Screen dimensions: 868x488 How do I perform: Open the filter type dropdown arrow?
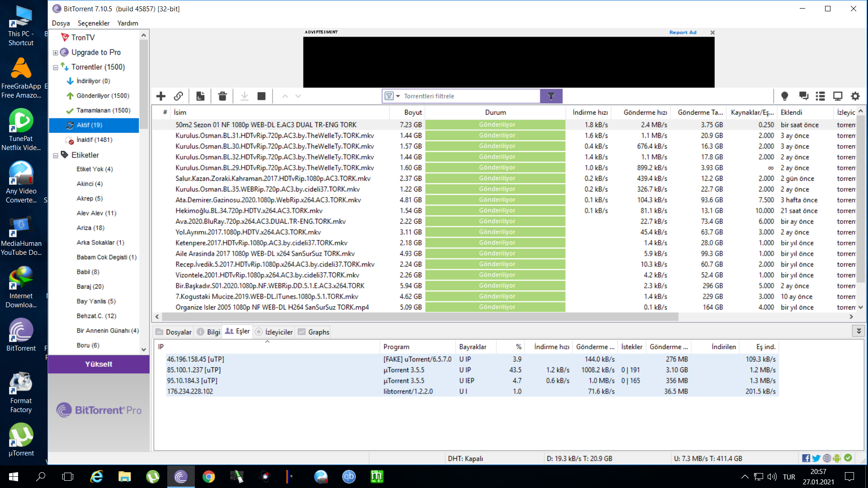398,96
